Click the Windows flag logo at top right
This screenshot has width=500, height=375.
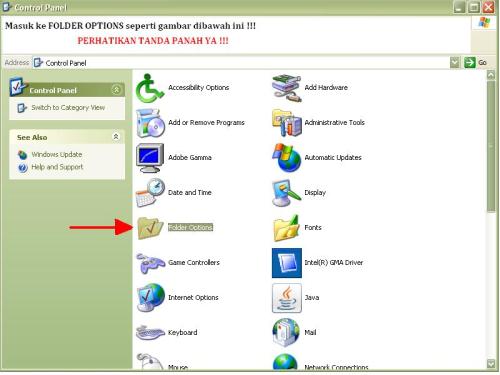click(484, 23)
